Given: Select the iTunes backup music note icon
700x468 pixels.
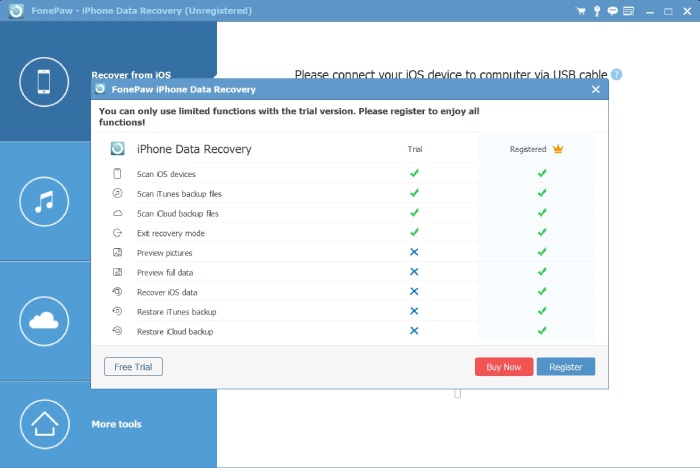Looking at the screenshot, I should (44, 201).
